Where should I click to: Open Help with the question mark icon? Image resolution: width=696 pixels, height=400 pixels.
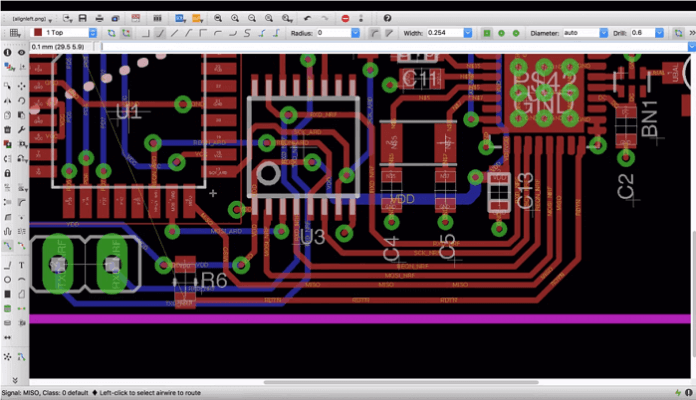387,18
